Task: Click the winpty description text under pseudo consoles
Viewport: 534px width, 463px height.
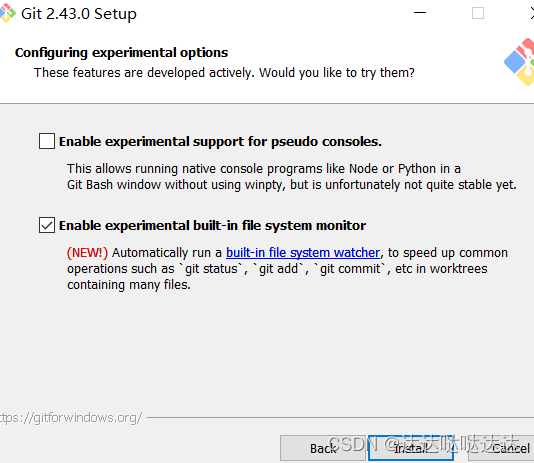Action: click(292, 185)
